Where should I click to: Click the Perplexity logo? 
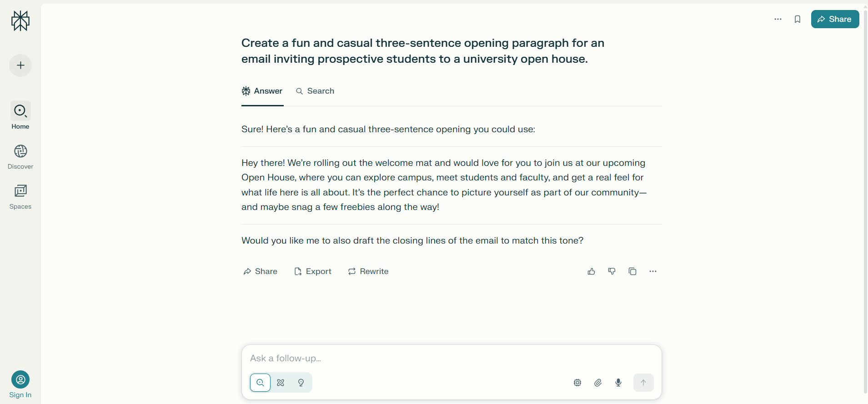coord(20,21)
